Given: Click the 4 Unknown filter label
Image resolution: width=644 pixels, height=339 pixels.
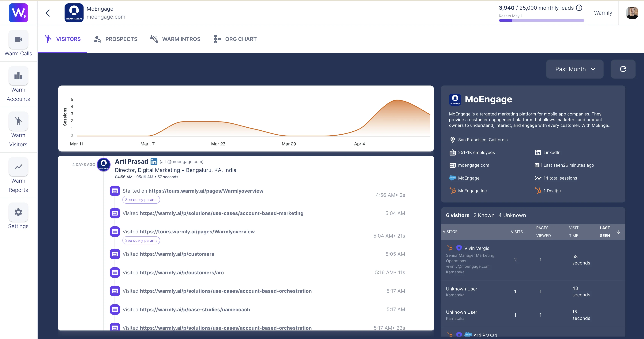Looking at the screenshot, I should point(512,215).
